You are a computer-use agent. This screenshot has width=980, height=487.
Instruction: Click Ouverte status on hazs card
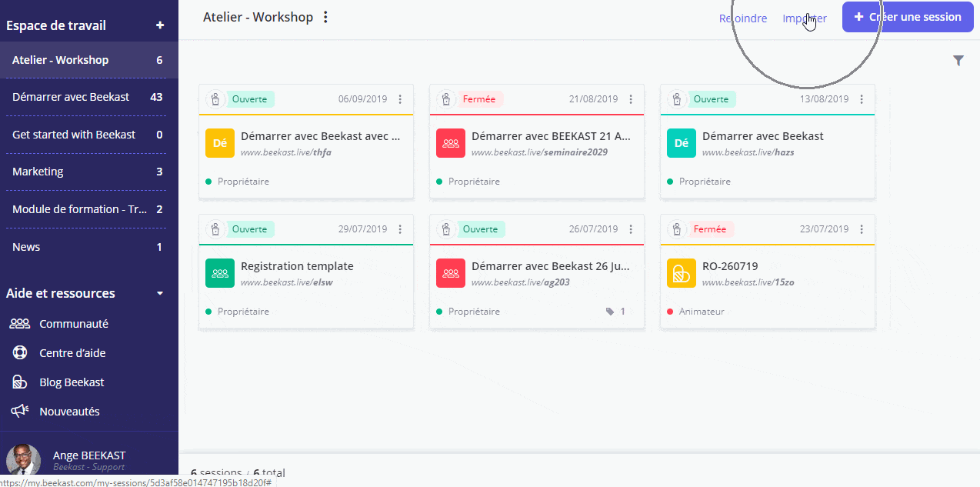(712, 99)
